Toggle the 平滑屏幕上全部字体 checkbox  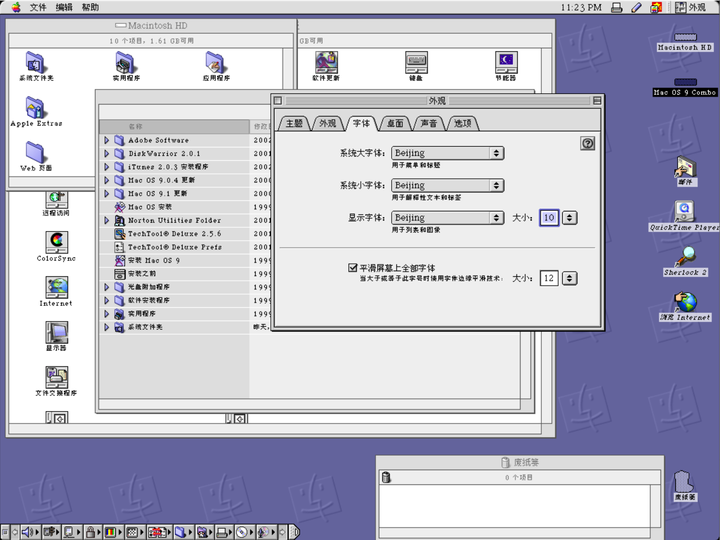pyautogui.click(x=353, y=267)
